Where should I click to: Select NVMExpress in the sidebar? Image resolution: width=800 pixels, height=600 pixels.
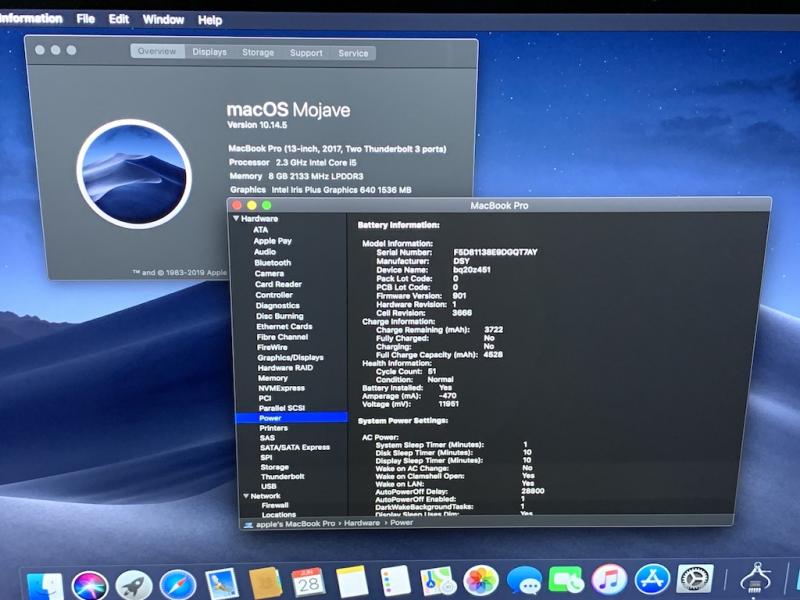pyautogui.click(x=281, y=388)
